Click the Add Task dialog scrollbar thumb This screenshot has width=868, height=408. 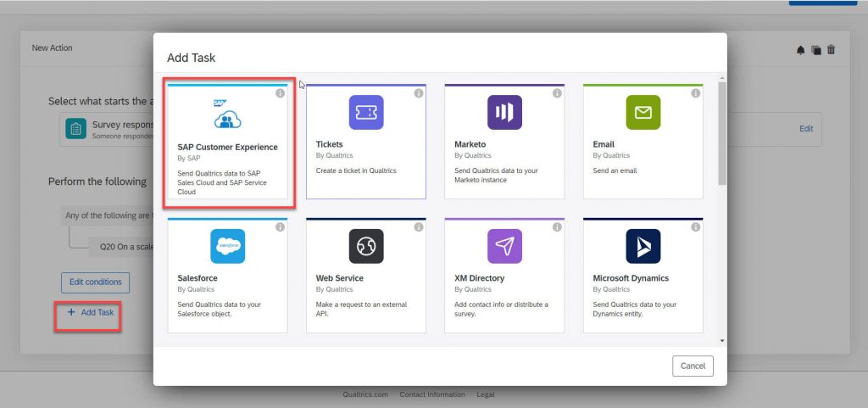click(x=722, y=133)
